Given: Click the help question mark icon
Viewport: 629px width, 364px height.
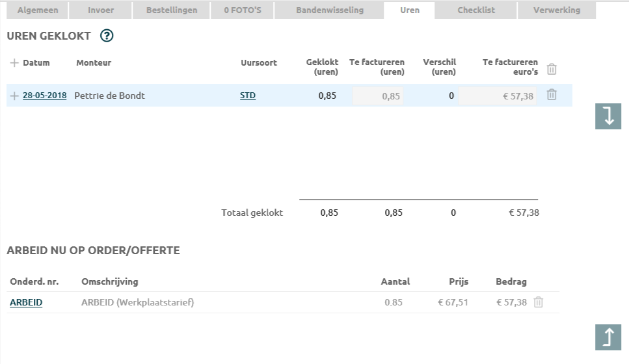Looking at the screenshot, I should (x=107, y=36).
